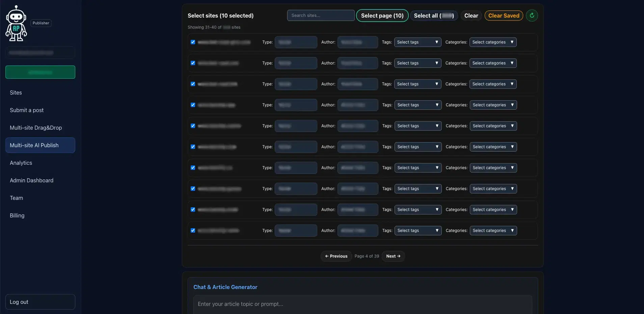Deselect the sixth site row checkbox

193,147
